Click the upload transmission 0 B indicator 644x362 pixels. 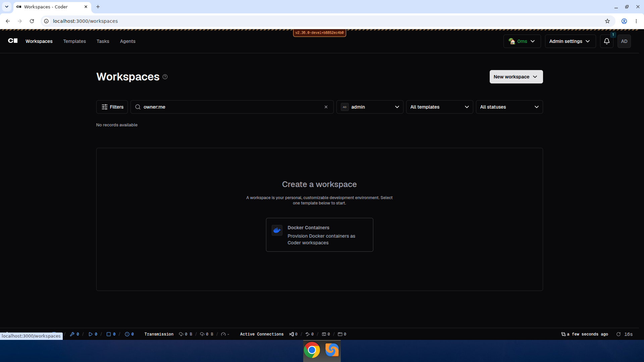pyautogui.click(x=207, y=334)
